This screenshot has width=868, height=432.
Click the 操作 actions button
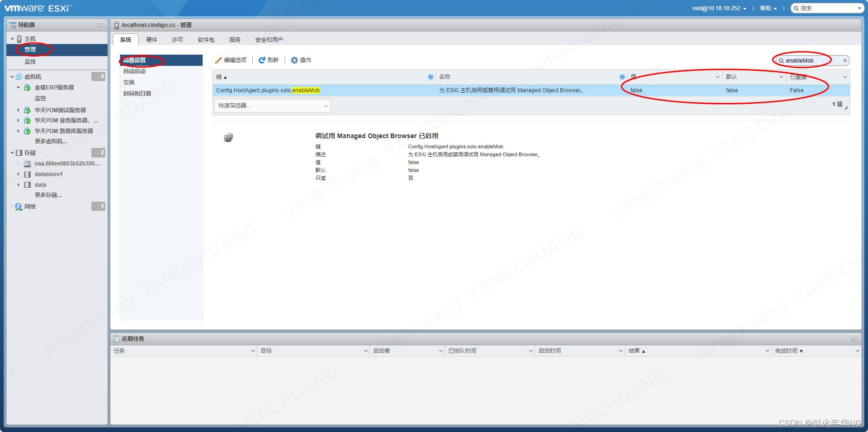tap(301, 60)
